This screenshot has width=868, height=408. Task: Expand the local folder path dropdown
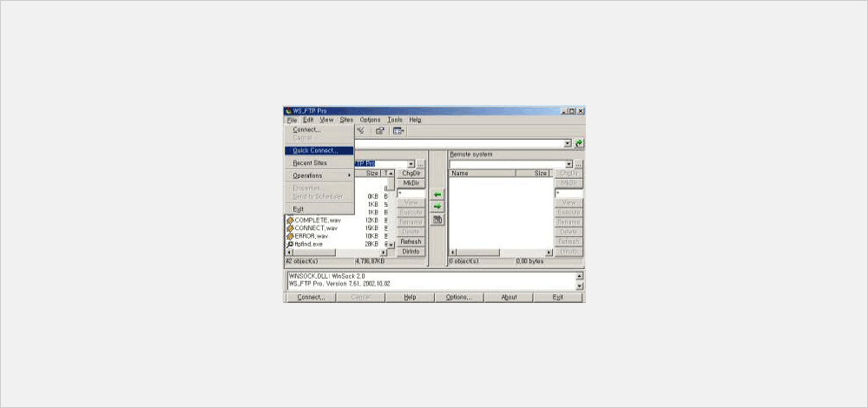pos(411,164)
